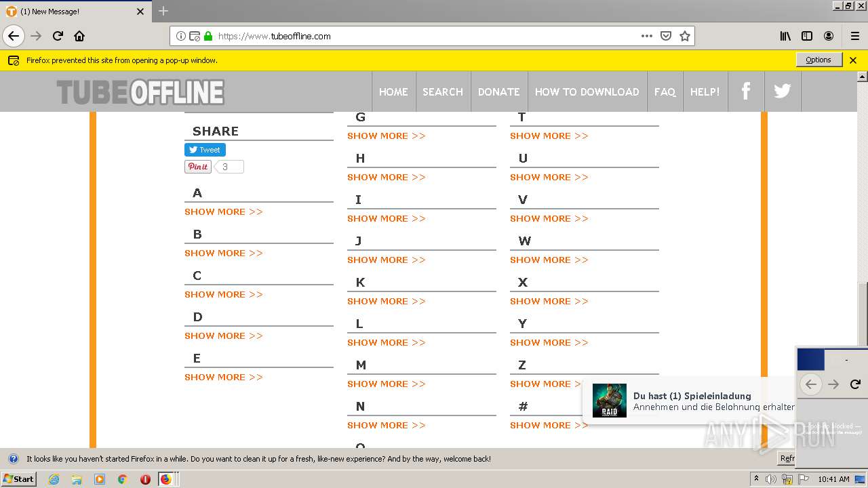This screenshot has height=488, width=868.
Task: Click site information icon in address bar
Action: (x=181, y=36)
